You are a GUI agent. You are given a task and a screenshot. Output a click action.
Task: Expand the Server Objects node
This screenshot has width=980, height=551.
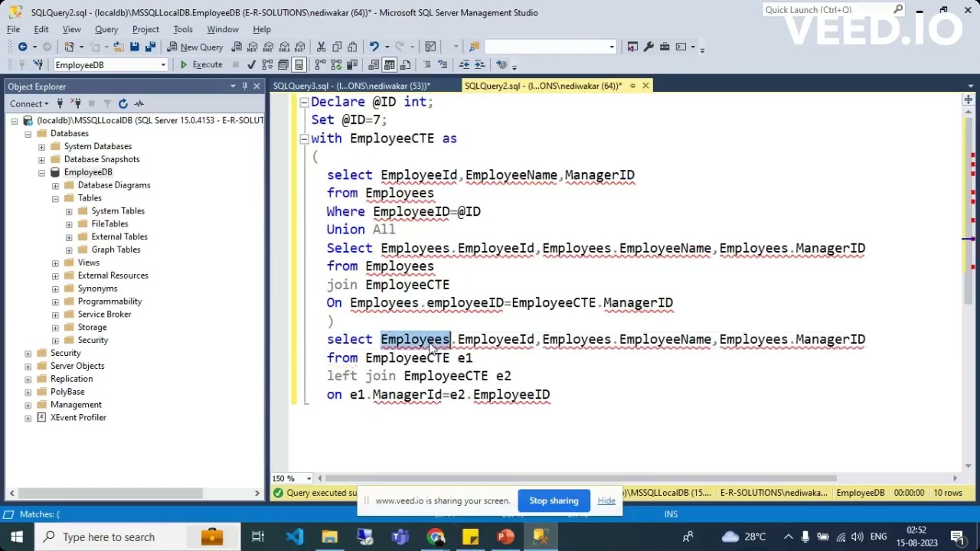click(x=28, y=366)
